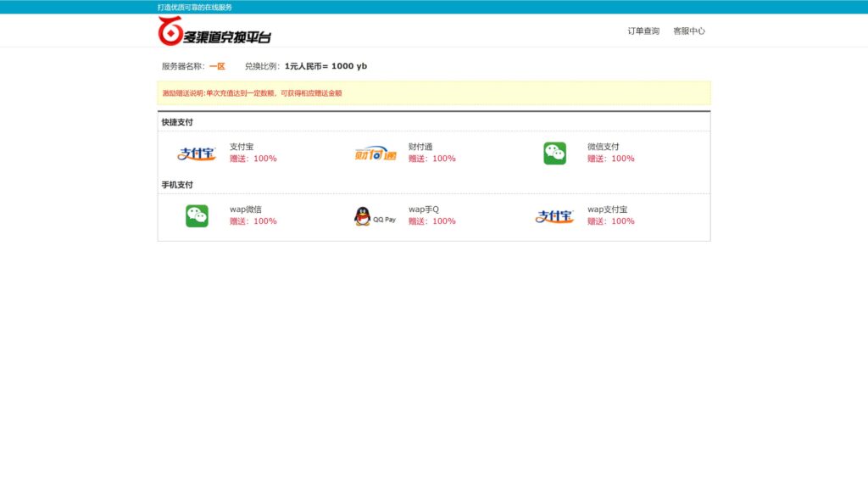Click the wap支付宝 payment label
The height and width of the screenshot is (486, 868).
607,209
